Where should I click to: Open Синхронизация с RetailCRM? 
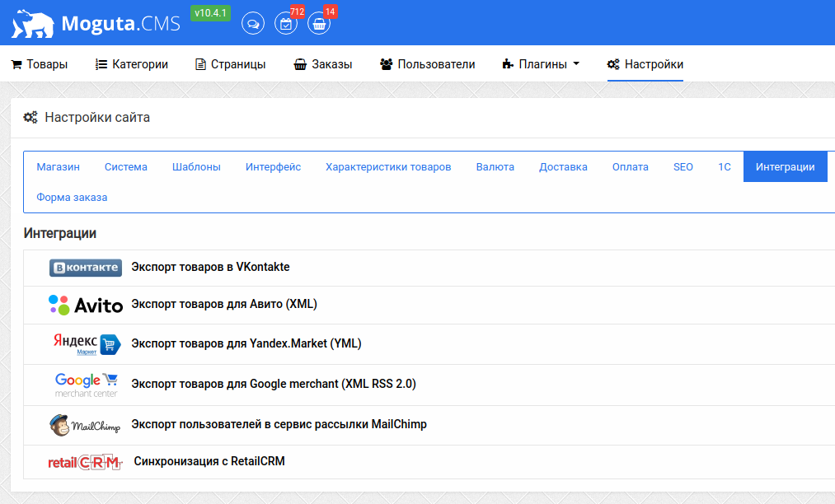coord(209,461)
